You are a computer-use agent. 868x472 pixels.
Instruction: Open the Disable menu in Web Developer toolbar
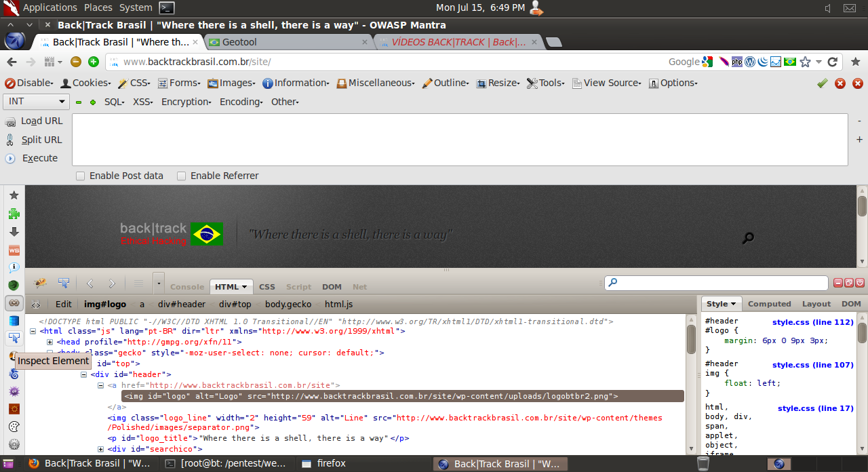29,83
